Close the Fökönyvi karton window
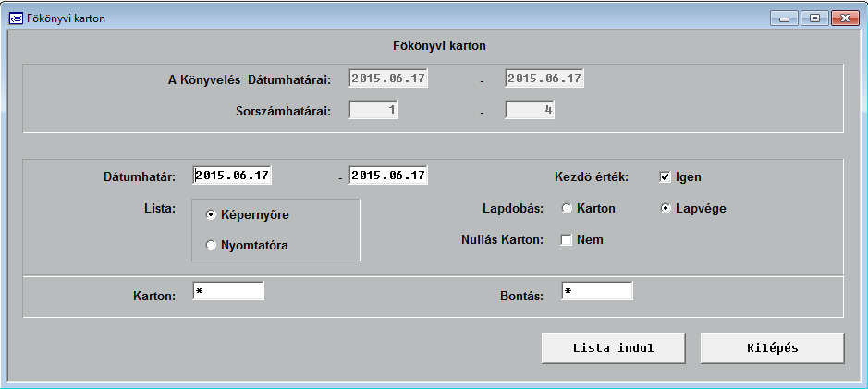The image size is (868, 389). click(845, 18)
